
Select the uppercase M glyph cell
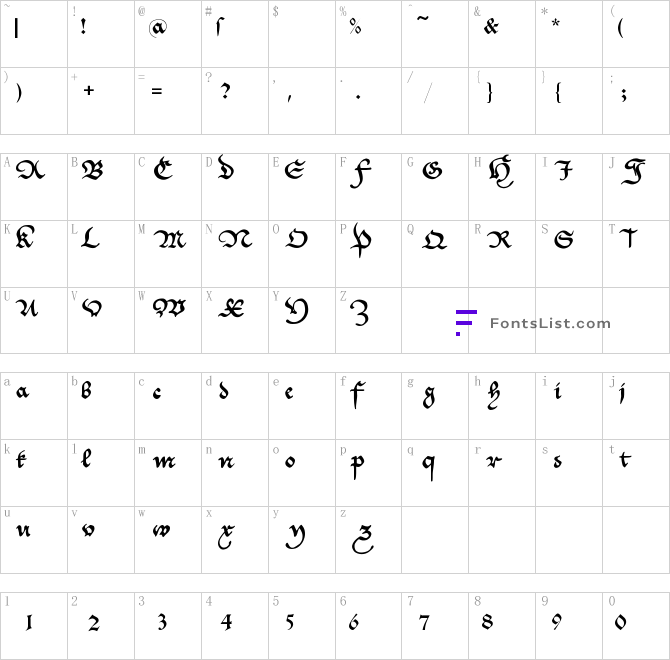click(x=168, y=254)
